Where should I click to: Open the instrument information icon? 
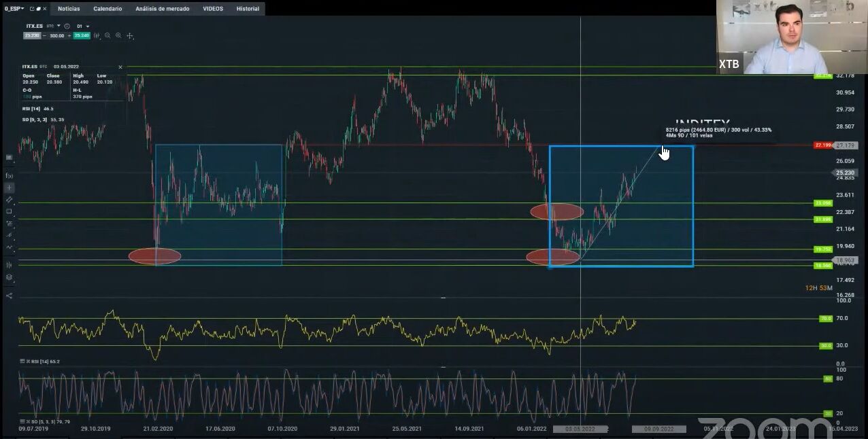[x=67, y=26]
